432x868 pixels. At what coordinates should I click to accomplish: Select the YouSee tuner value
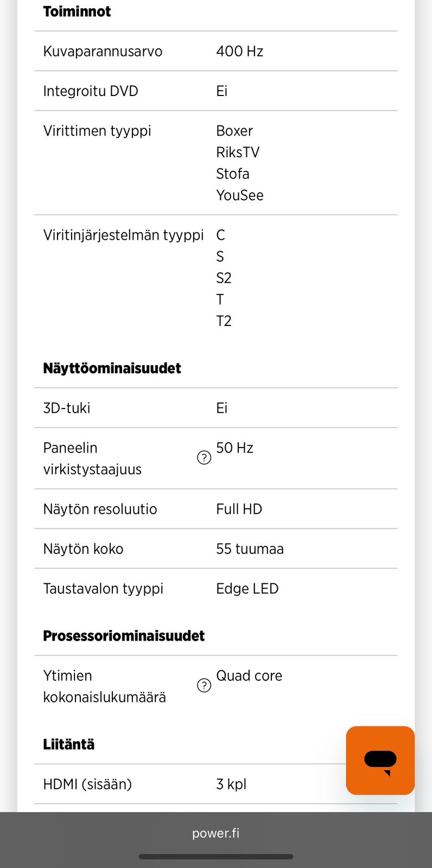(x=240, y=195)
